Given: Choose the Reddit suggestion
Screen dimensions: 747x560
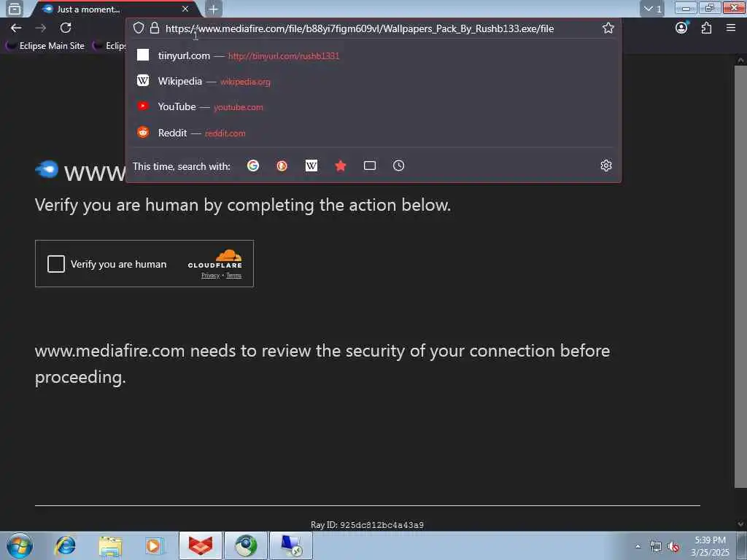Looking at the screenshot, I should pos(373,133).
